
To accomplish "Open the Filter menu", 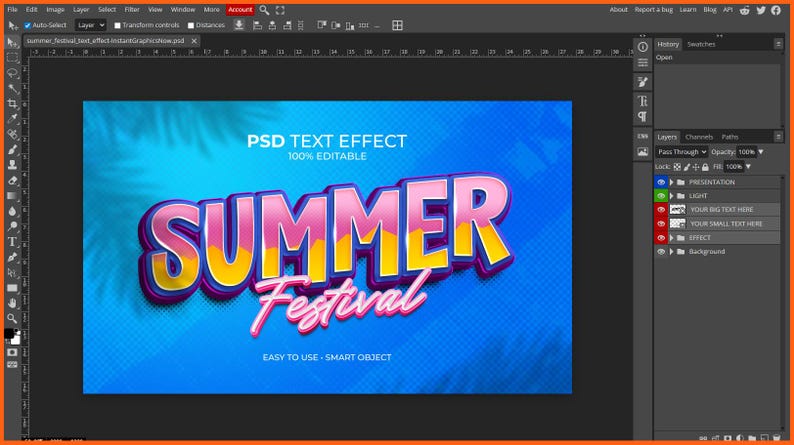I will (132, 10).
